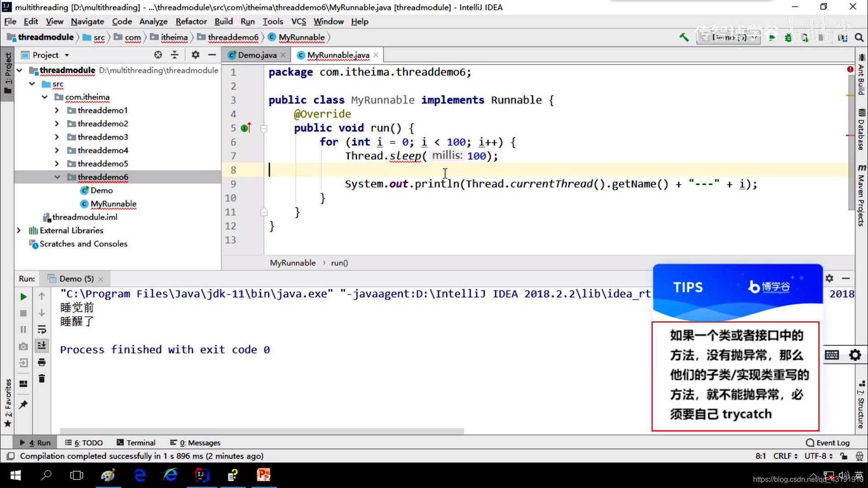Click the Windows Start button
The width and height of the screenshot is (868, 488).
(x=16, y=475)
